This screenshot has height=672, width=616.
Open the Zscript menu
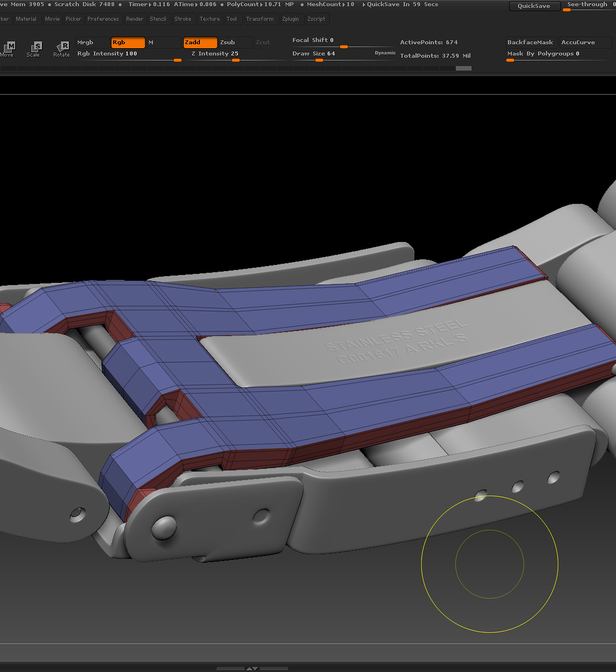[x=316, y=19]
